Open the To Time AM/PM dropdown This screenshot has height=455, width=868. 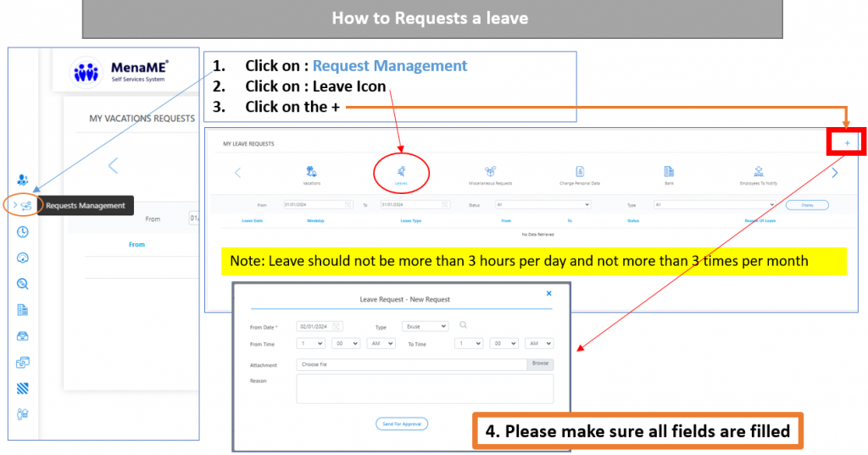point(538,344)
